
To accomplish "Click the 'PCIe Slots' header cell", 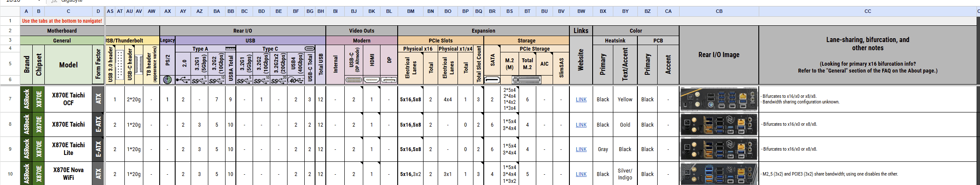I will 441,41.
